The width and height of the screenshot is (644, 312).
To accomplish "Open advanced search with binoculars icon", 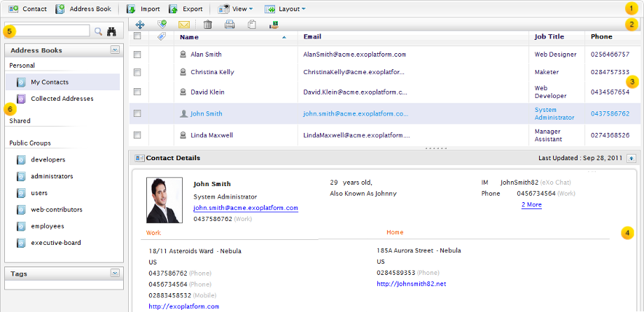I will point(111,31).
